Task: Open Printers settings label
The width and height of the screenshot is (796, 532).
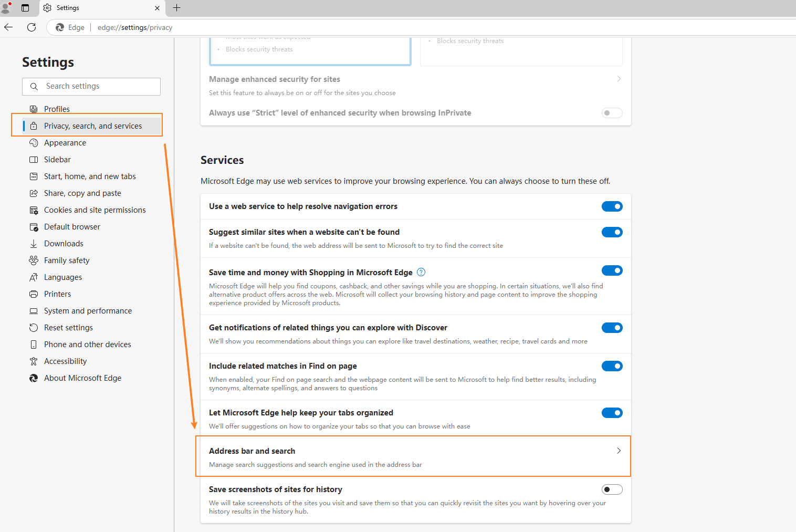Action: click(58, 294)
